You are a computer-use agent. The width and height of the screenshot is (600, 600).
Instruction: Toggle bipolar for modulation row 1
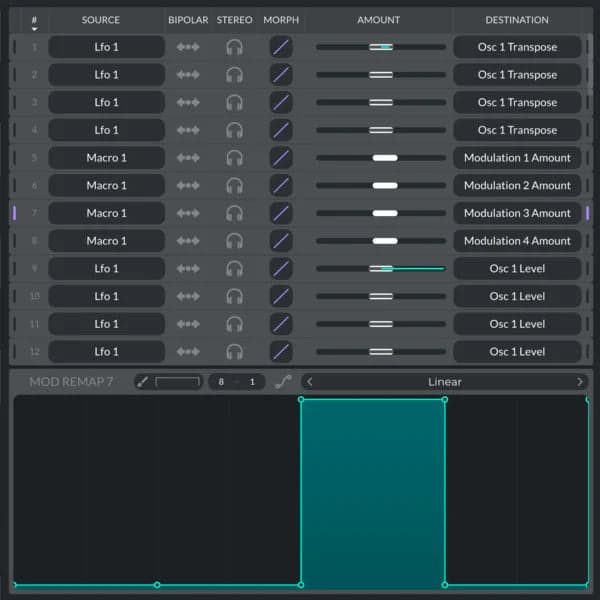click(187, 47)
